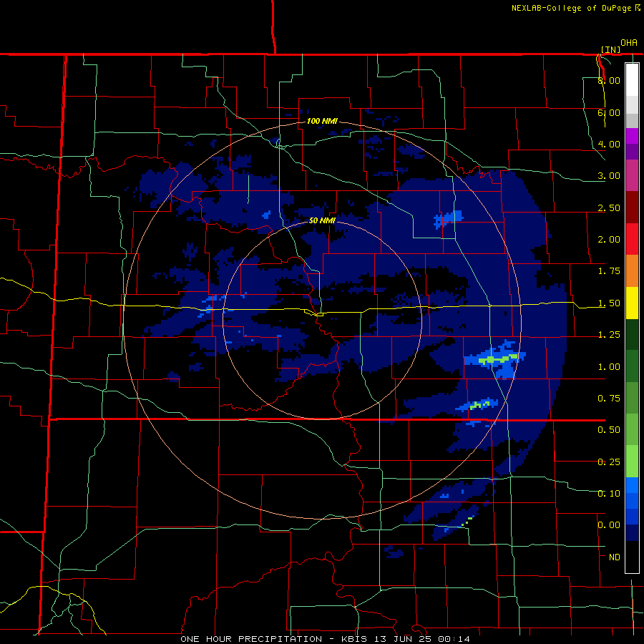Image resolution: width=644 pixels, height=644 pixels.
Task: Click the 0.10 legend value
Action: pos(609,494)
